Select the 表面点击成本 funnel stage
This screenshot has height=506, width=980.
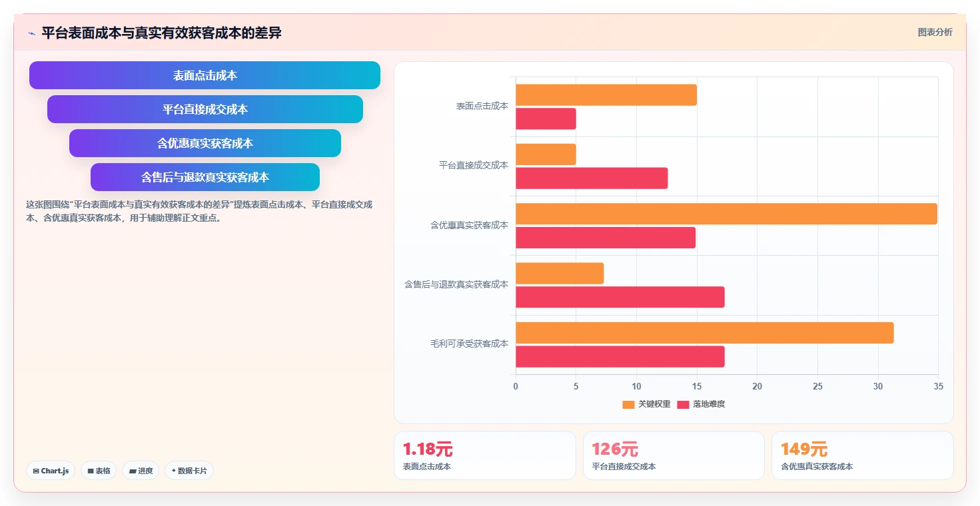tap(205, 75)
